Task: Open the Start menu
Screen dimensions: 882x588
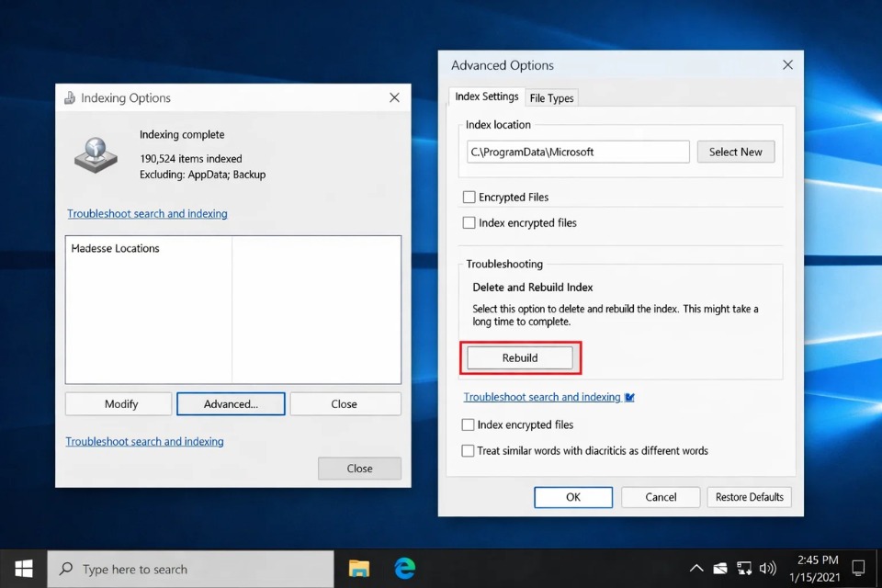Action: (22, 568)
